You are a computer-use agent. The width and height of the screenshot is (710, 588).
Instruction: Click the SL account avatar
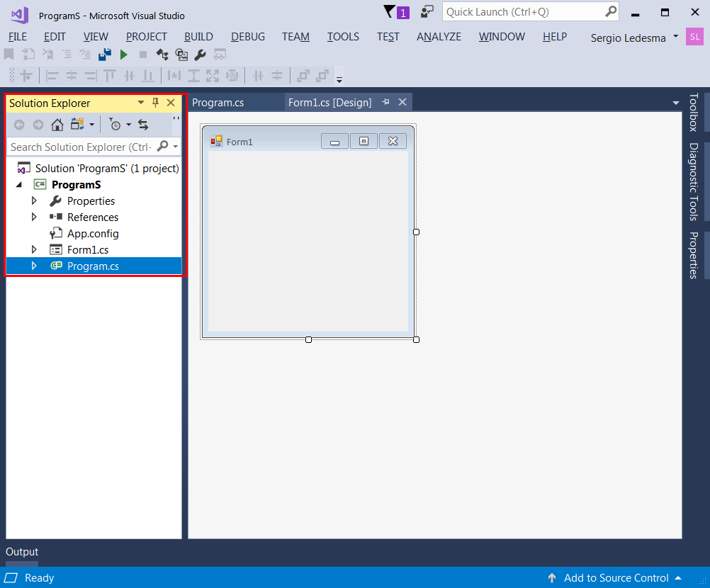pyautogui.click(x=694, y=37)
